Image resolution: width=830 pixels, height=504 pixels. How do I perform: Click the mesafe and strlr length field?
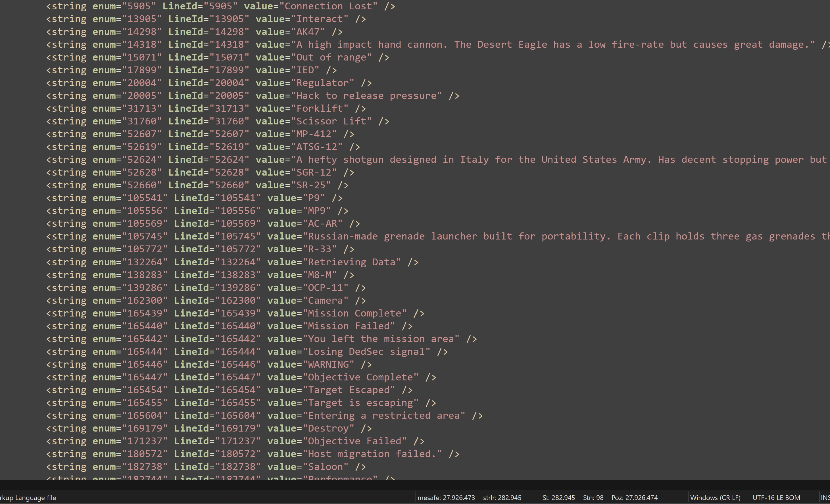click(x=469, y=497)
